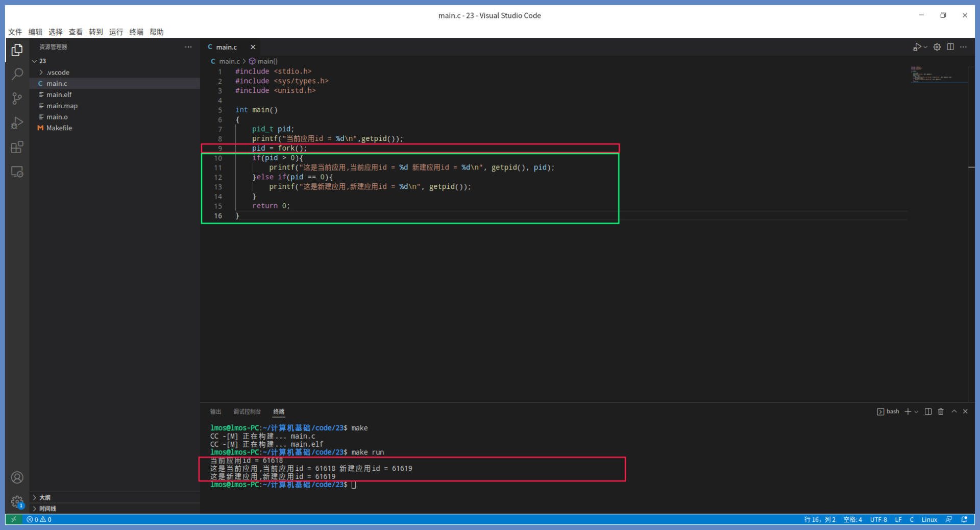Expand the .vscode folder

click(x=58, y=73)
